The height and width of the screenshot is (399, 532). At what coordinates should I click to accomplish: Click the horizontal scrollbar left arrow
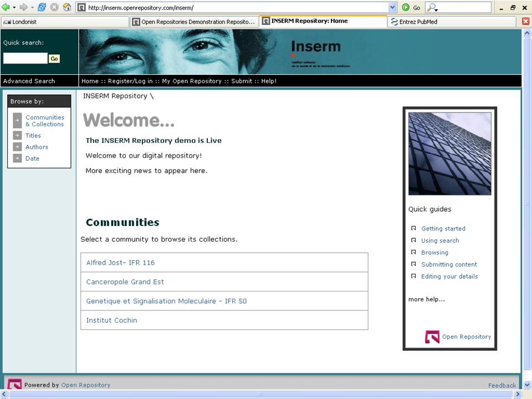coord(4,394)
